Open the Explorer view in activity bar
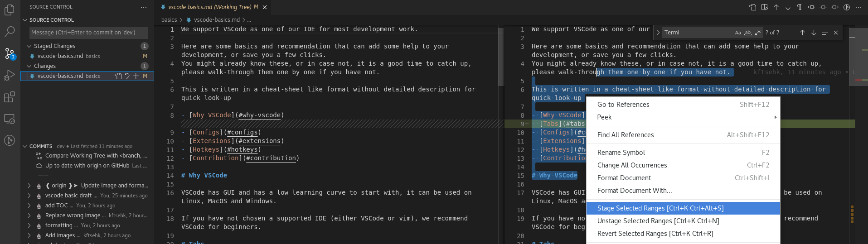 (x=10, y=10)
